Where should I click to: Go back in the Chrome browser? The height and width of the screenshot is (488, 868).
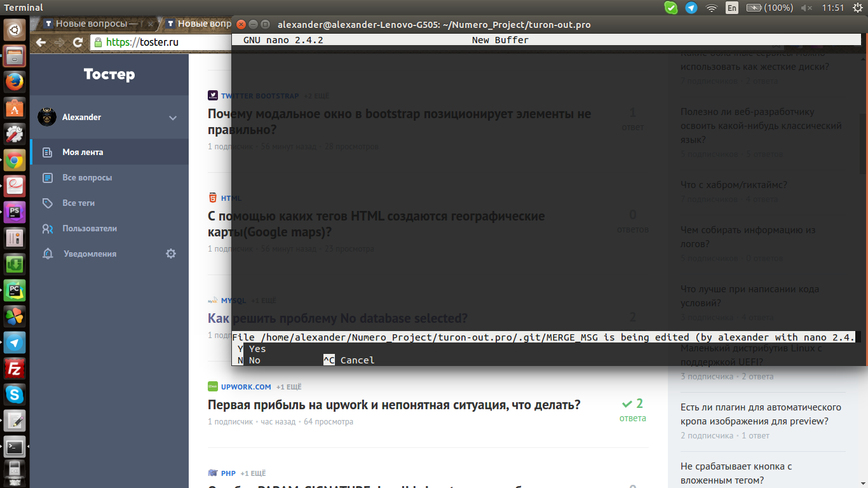pos(41,43)
